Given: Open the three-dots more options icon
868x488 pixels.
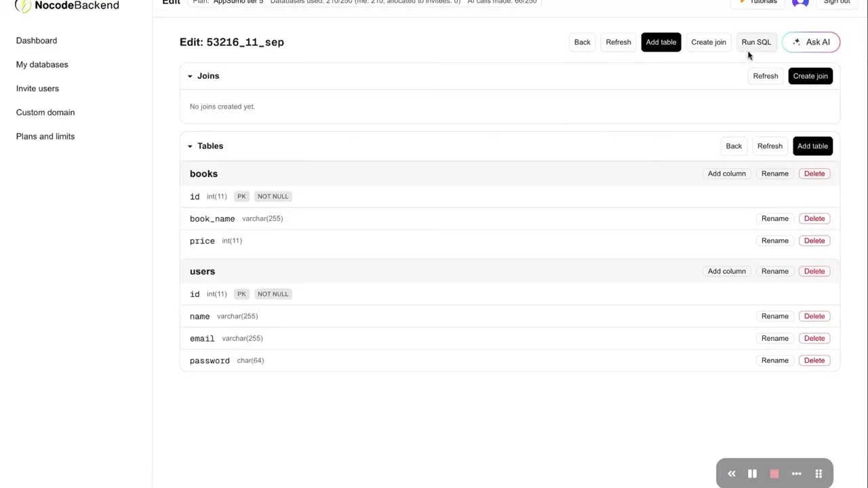Looking at the screenshot, I should click(x=797, y=474).
